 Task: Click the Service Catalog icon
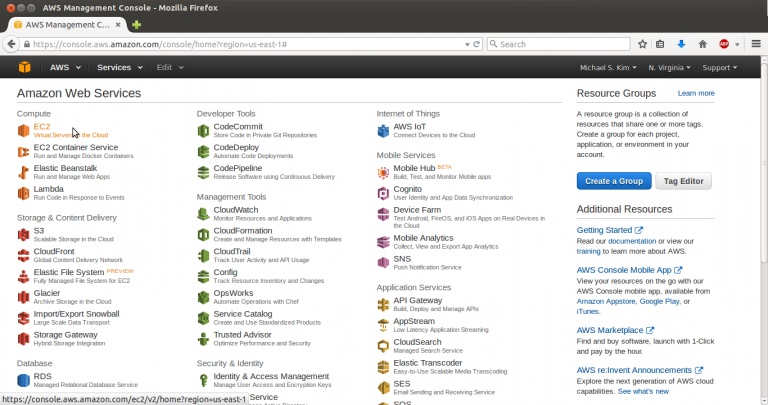coord(203,318)
